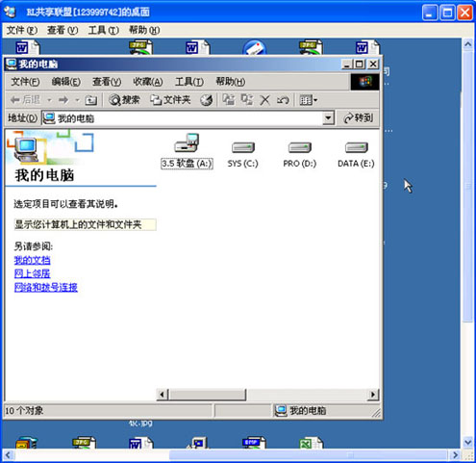
Task: Click the Up one level folder icon
Action: 91,100
